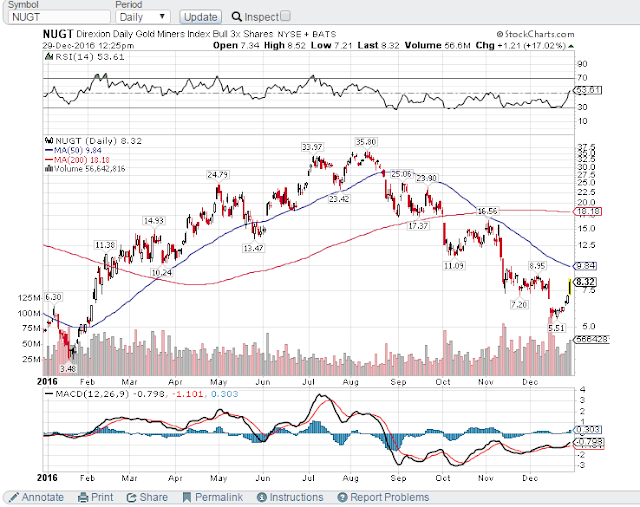Click the 14.93 price label in March
Screen dimensions: 640x507
tap(153, 221)
